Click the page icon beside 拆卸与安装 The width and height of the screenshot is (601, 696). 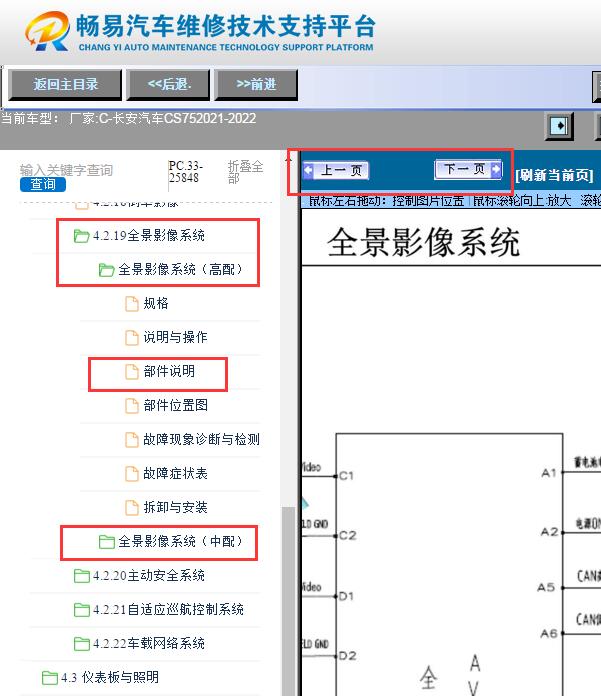tap(132, 508)
